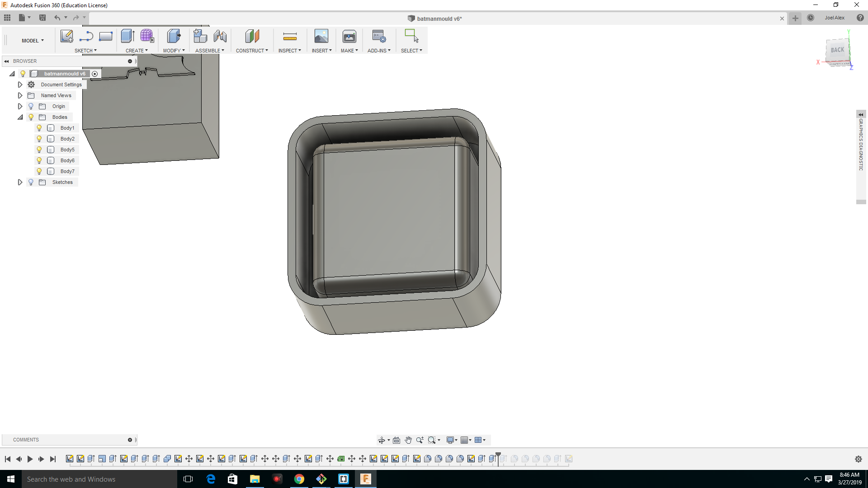
Task: Select Body7 in the browser
Action: (67, 171)
